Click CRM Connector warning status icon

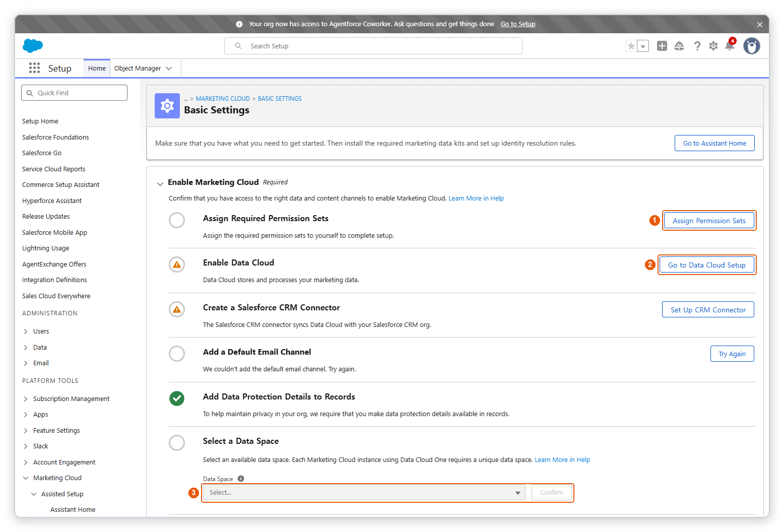[x=177, y=309]
